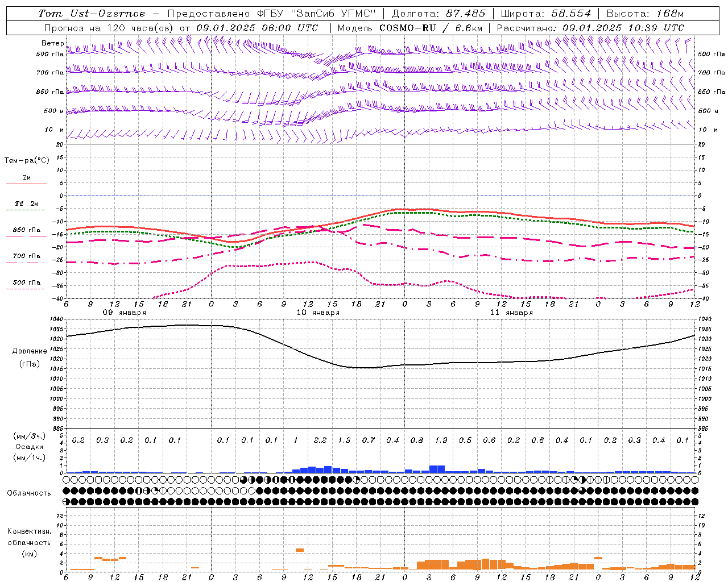
Task: Click the 10 января date label
Action: point(318,313)
